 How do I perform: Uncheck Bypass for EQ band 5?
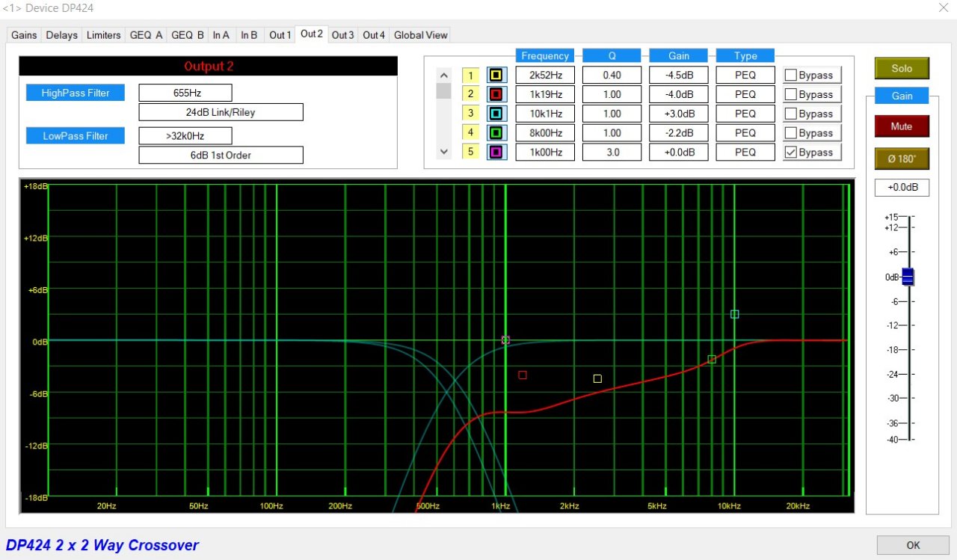pyautogui.click(x=790, y=153)
